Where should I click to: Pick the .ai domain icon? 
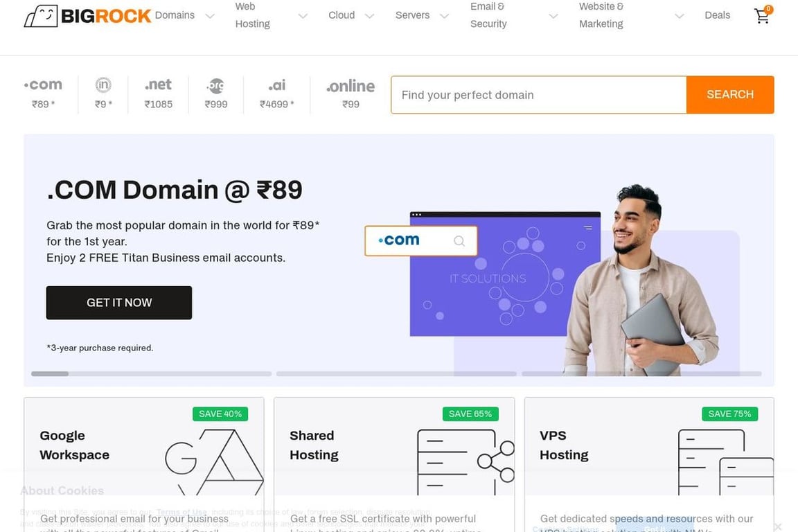click(x=277, y=85)
